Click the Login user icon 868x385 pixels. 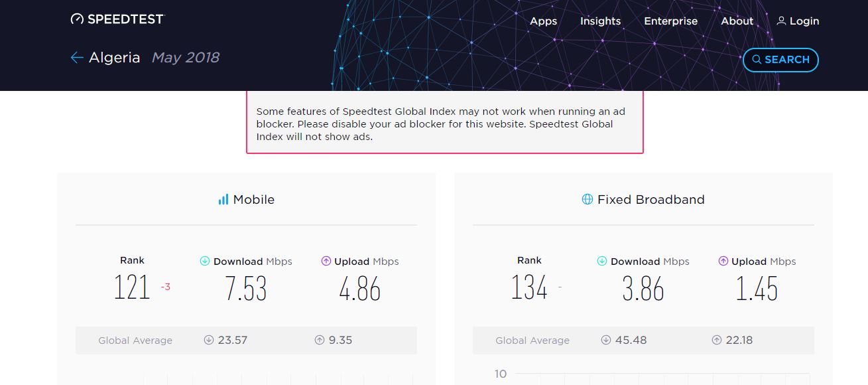click(781, 21)
